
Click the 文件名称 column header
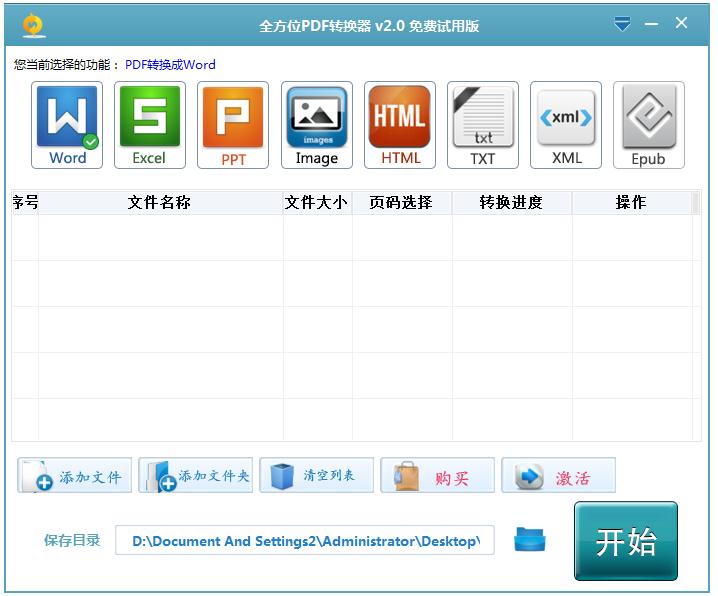(x=160, y=202)
